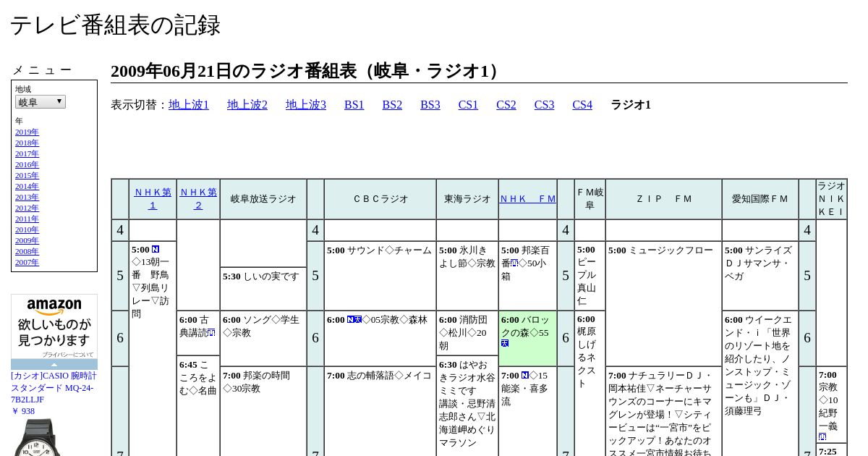Select the 5:00 ミュージックフロー program cell

point(663,303)
